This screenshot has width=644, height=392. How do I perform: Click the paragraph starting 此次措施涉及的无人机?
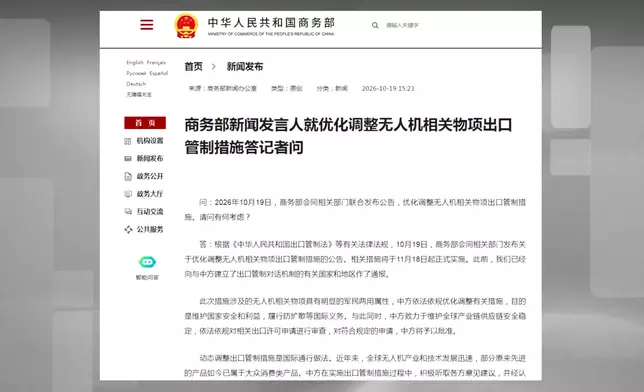[355, 316]
